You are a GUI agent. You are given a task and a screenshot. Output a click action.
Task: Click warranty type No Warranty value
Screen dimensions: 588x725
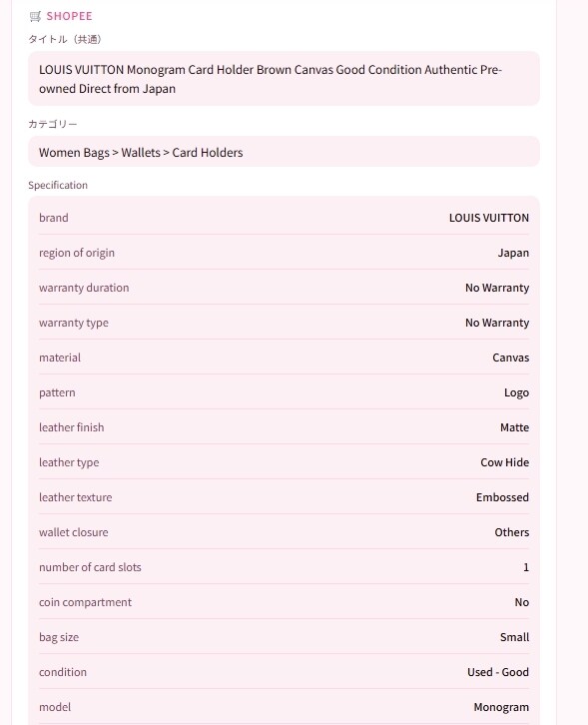[x=497, y=323]
